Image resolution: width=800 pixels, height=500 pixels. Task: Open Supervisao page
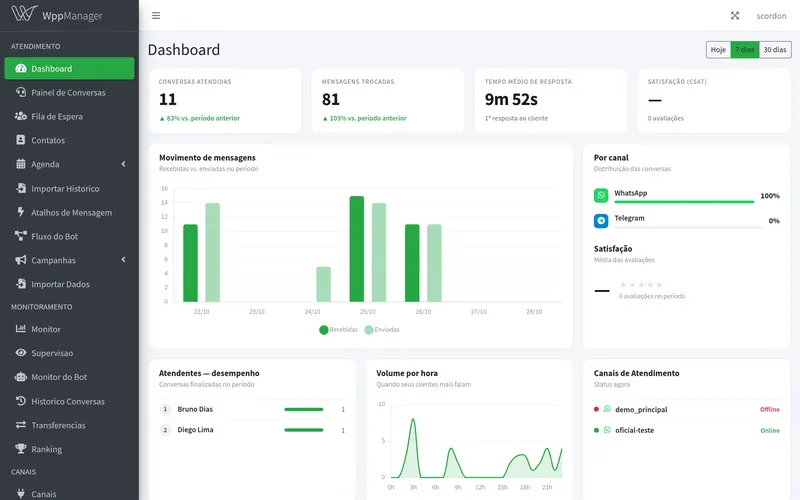[x=69, y=353]
